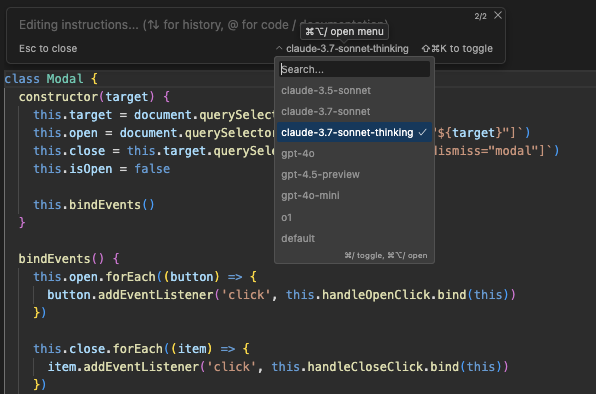Image resolution: width=596 pixels, height=394 pixels.
Task: Choose the checked claude-3.7-sonnet-thinking entry
Action: [354, 132]
